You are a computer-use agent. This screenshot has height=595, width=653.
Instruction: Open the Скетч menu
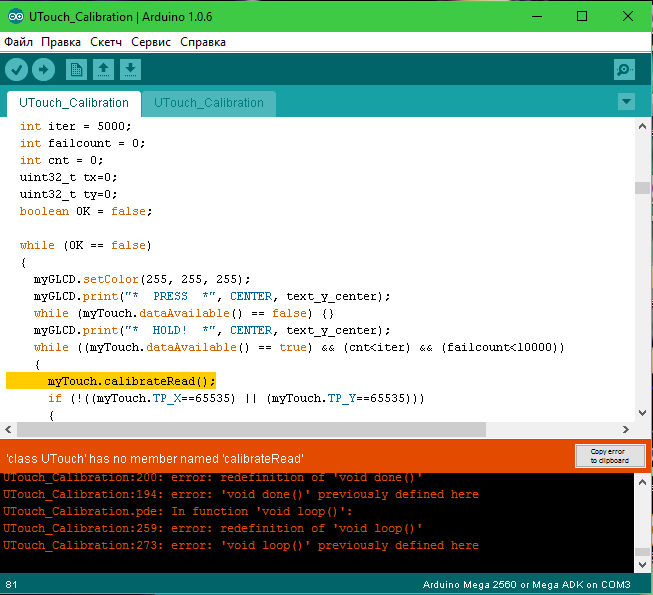(106, 42)
